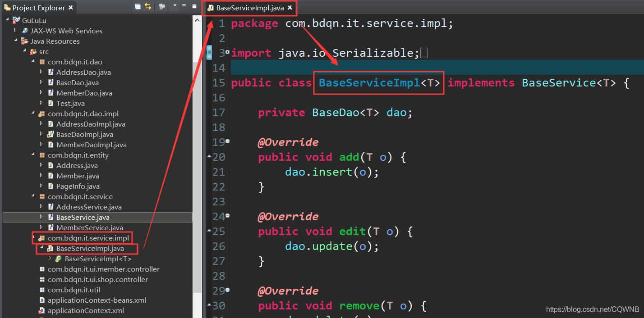Expand the BaseServiceImpl<T> class node
Viewport: 644px width, 318px height.
50,259
